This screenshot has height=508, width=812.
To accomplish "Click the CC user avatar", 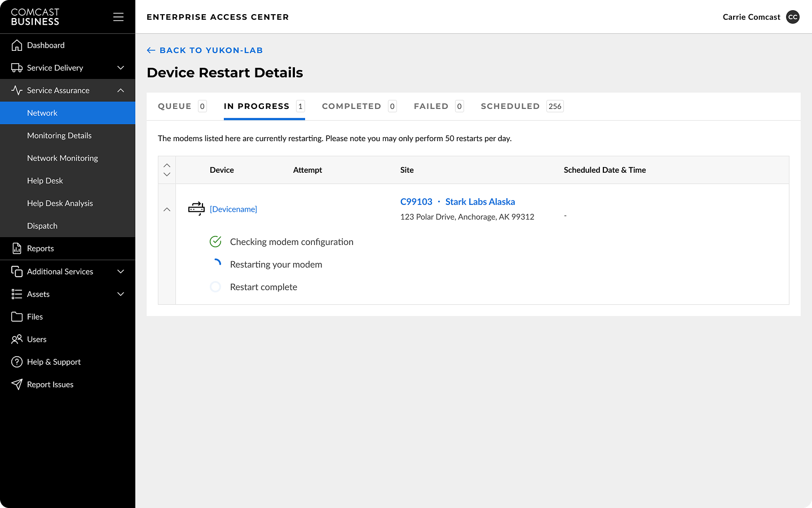I will click(x=793, y=17).
